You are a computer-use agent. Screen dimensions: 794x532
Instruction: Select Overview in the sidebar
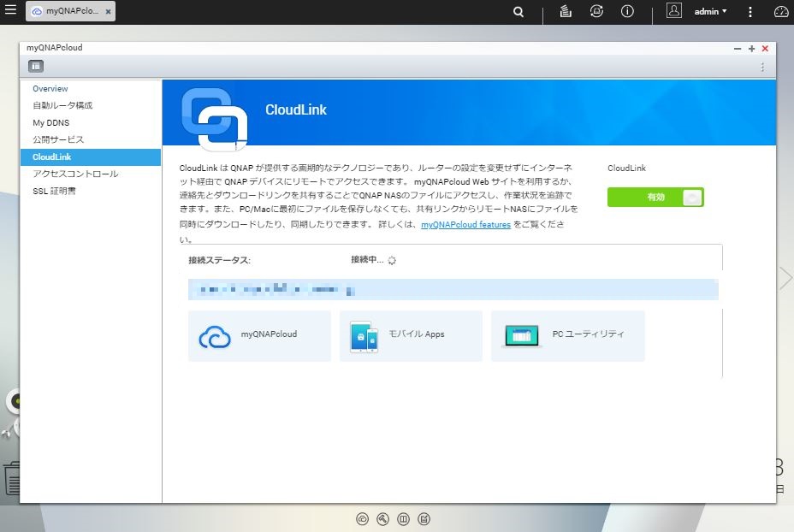point(50,89)
